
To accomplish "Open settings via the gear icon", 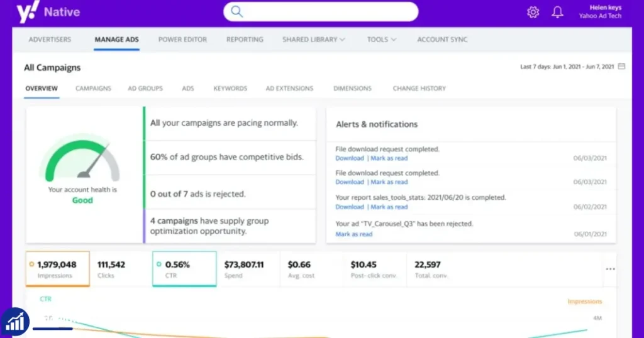I will coord(533,12).
